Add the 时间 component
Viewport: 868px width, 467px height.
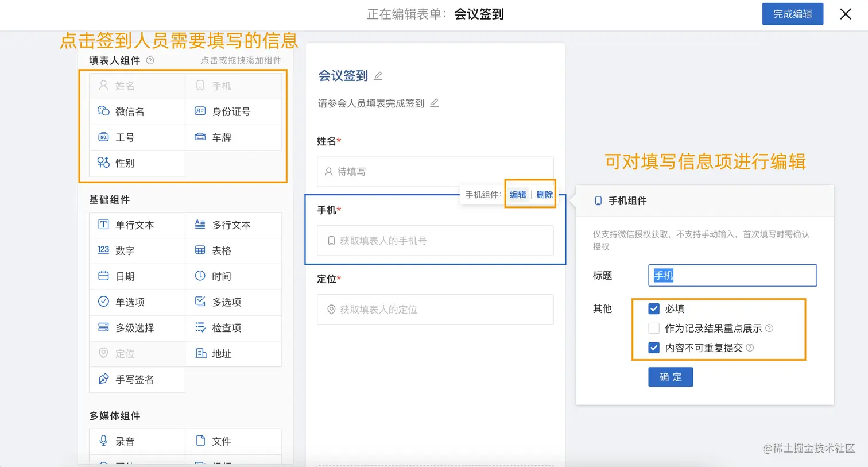(234, 276)
